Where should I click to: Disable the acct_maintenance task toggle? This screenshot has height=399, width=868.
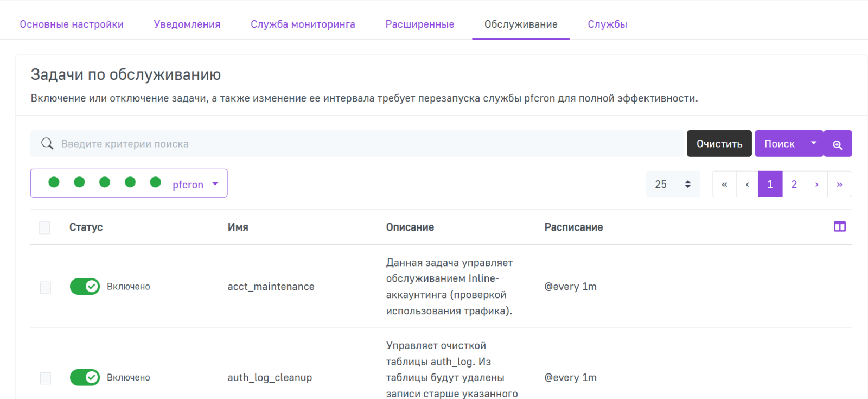pyautogui.click(x=85, y=287)
